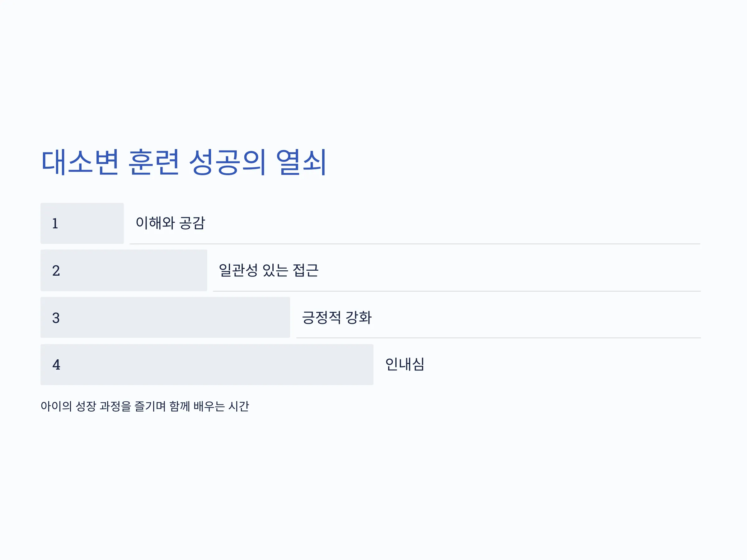Select the divider line under 이해와 공감
747x560 pixels.
415,244
